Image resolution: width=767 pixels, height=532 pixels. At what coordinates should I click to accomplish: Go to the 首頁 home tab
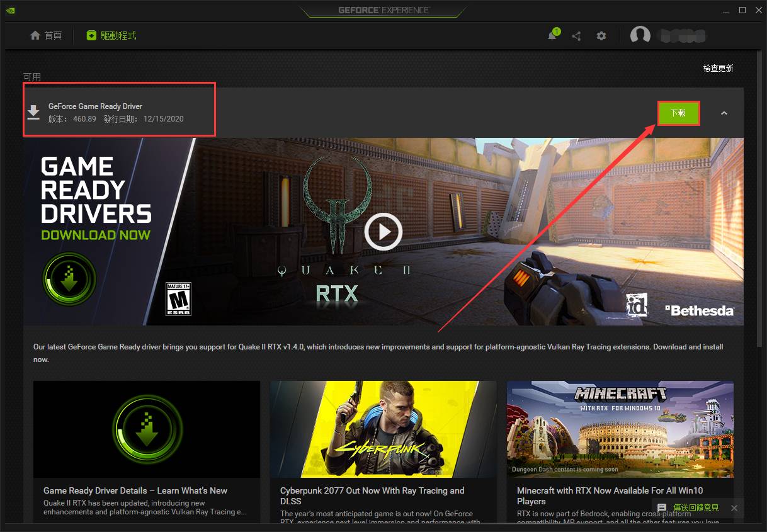[46, 35]
